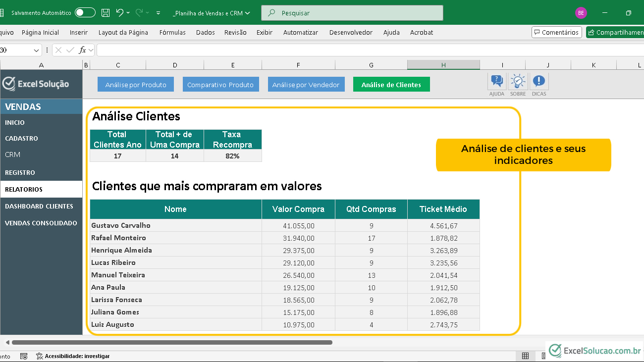This screenshot has width=644, height=362.
Task: Click the macro recording icon in status bar
Action: (x=24, y=356)
